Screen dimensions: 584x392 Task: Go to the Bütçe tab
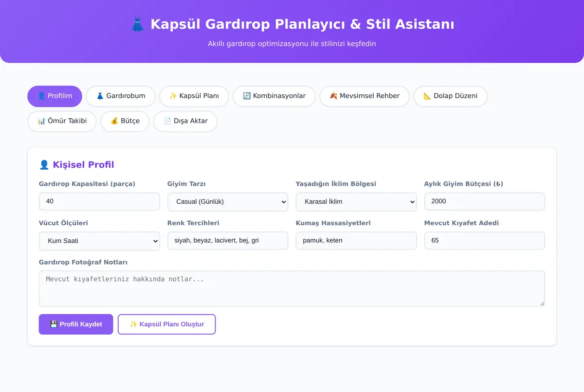point(125,121)
